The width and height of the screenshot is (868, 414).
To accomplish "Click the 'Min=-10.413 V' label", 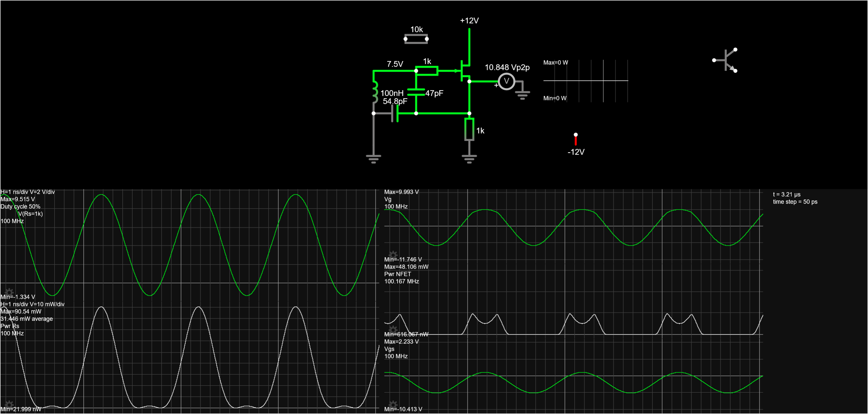I will click(403, 409).
